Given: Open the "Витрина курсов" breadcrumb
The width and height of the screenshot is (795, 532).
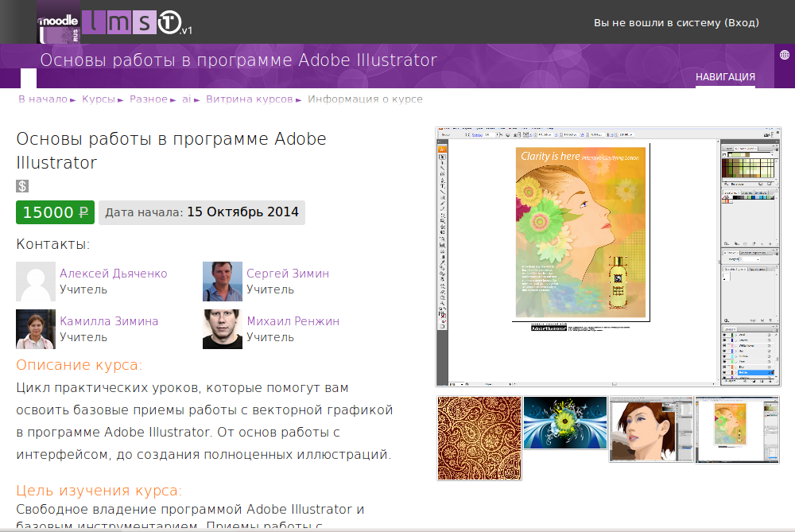Looking at the screenshot, I should pos(250,99).
